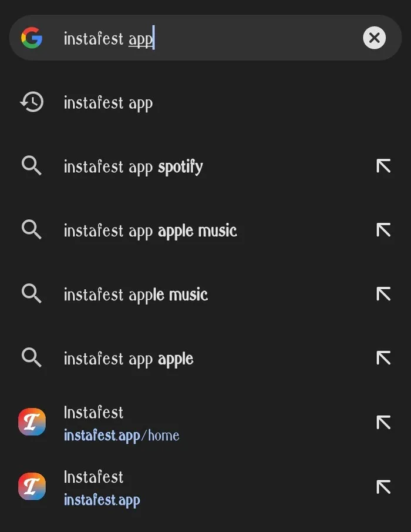
Task: Select the instafest app history suggestion
Action: (x=108, y=102)
